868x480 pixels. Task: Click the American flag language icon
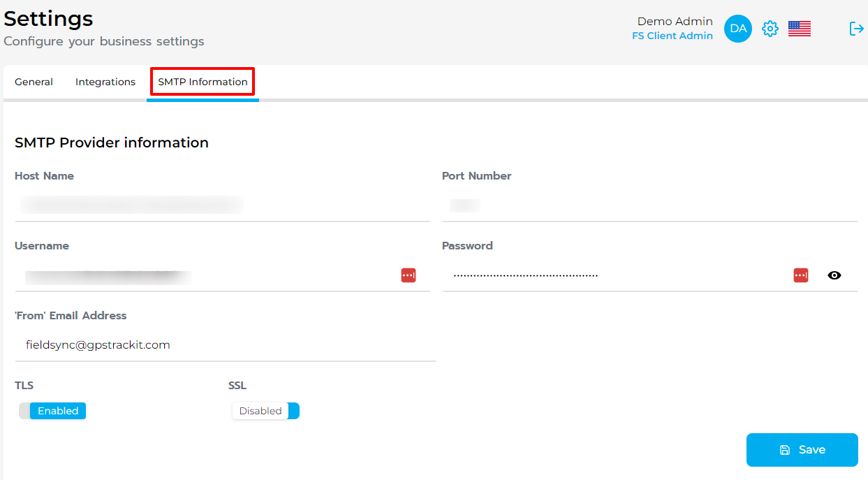click(799, 29)
